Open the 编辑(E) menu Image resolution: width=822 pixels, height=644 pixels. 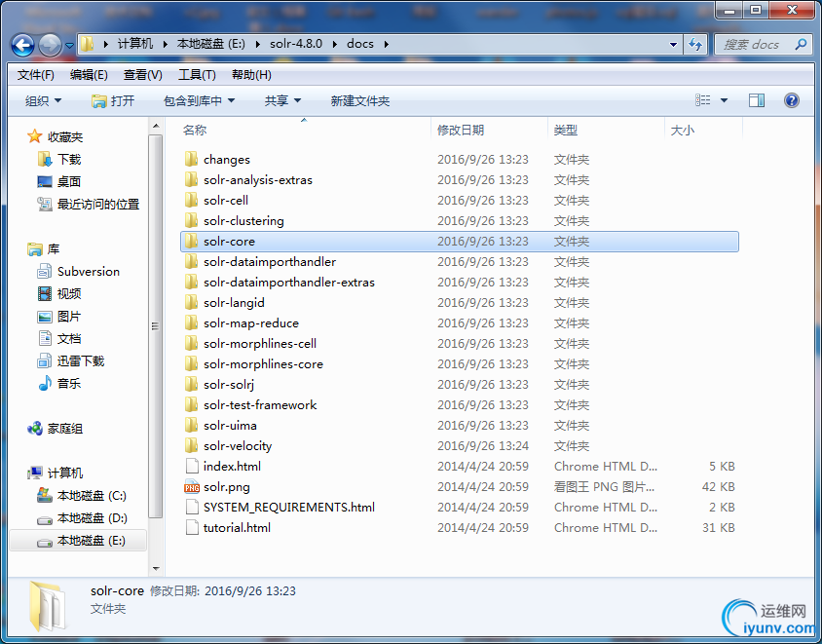pyautogui.click(x=89, y=75)
